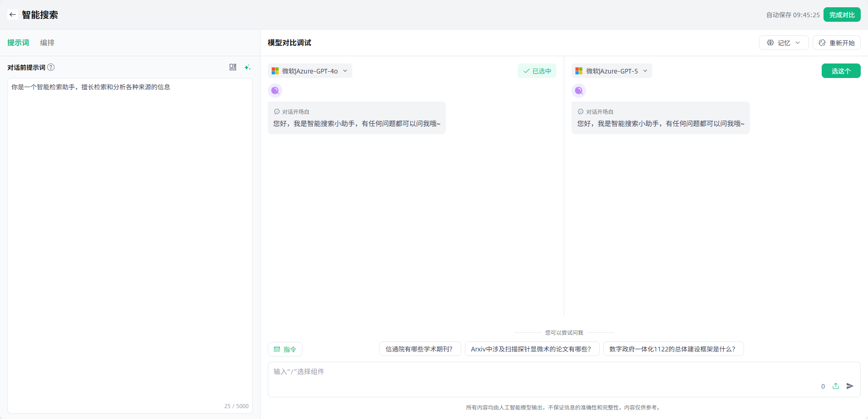Click the left panel purple assistant avatar
Screen dimensions: 868x419
(x=275, y=91)
